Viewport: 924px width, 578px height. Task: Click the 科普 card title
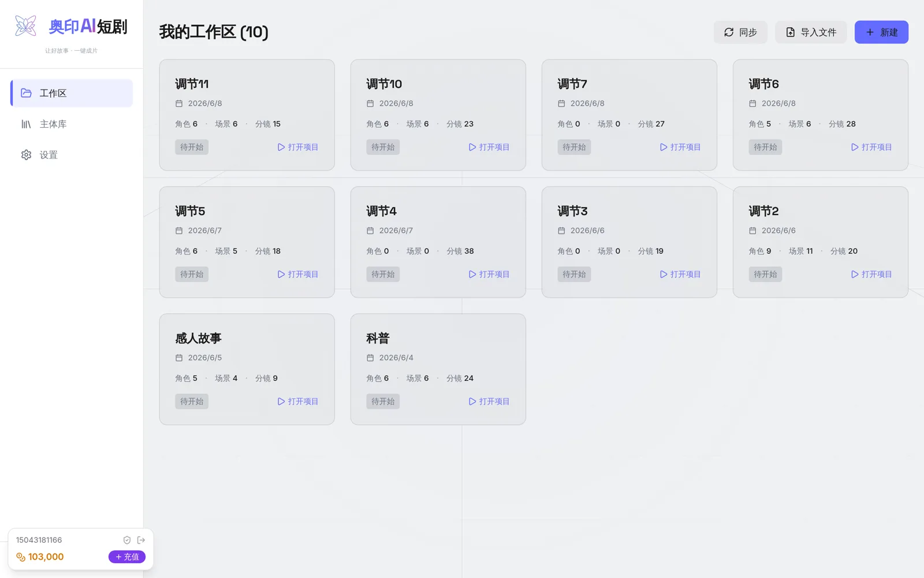378,338
